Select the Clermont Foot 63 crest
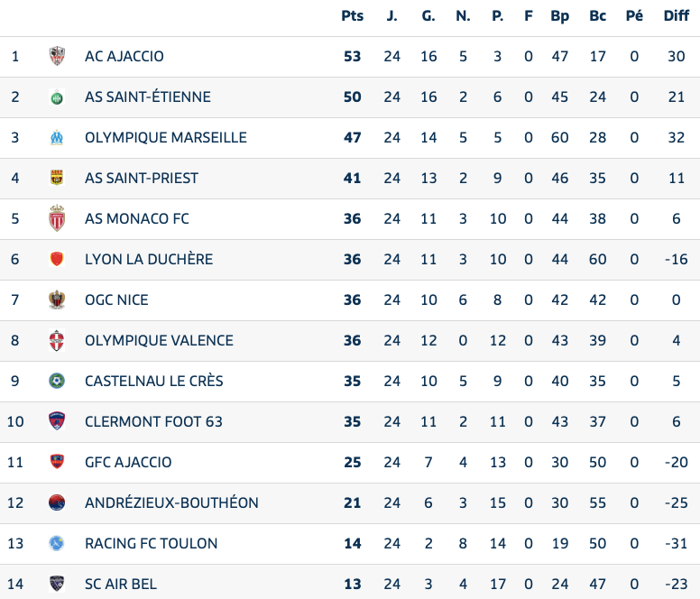 (57, 421)
